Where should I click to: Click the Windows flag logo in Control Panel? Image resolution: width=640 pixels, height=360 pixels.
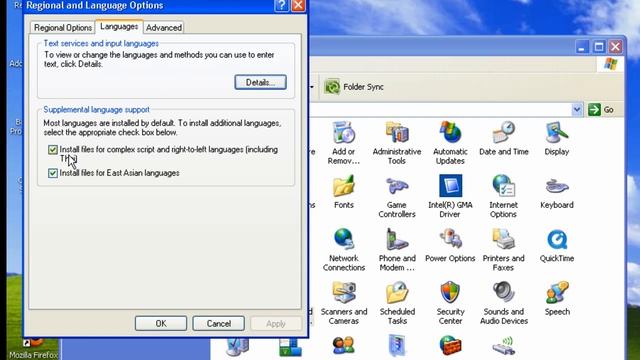pos(610,64)
